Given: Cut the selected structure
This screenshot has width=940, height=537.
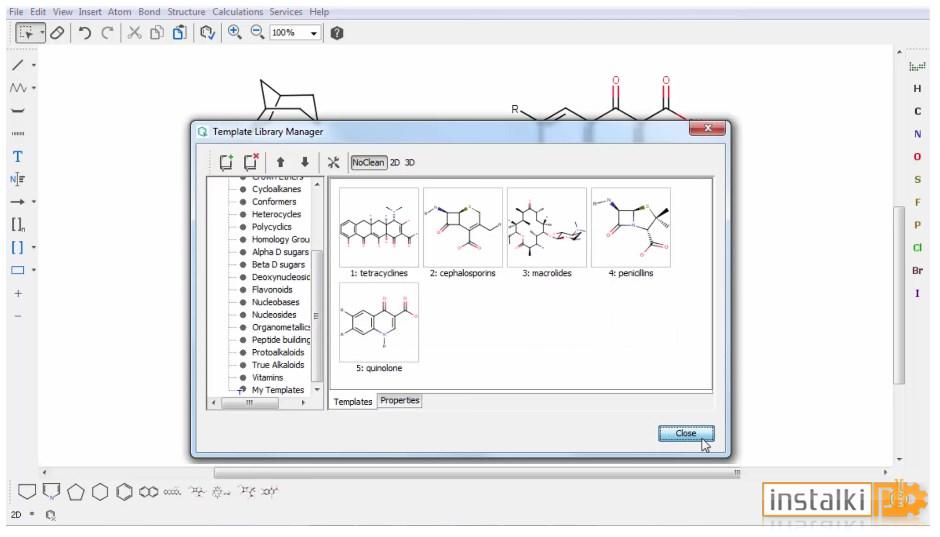Looking at the screenshot, I should click(134, 33).
